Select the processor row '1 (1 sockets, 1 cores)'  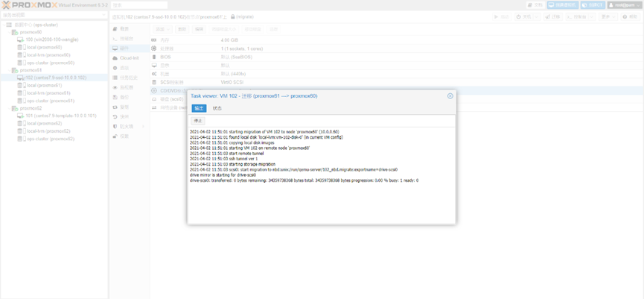pos(397,48)
